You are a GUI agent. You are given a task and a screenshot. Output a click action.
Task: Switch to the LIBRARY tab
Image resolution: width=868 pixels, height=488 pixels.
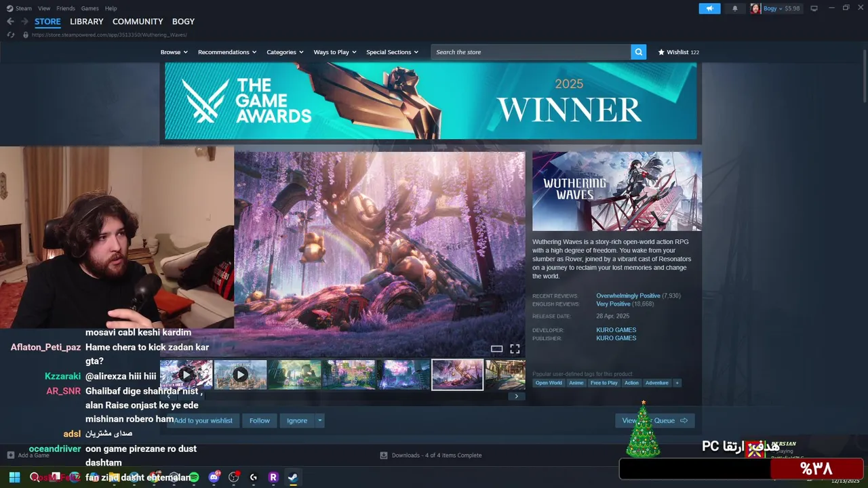coord(87,22)
